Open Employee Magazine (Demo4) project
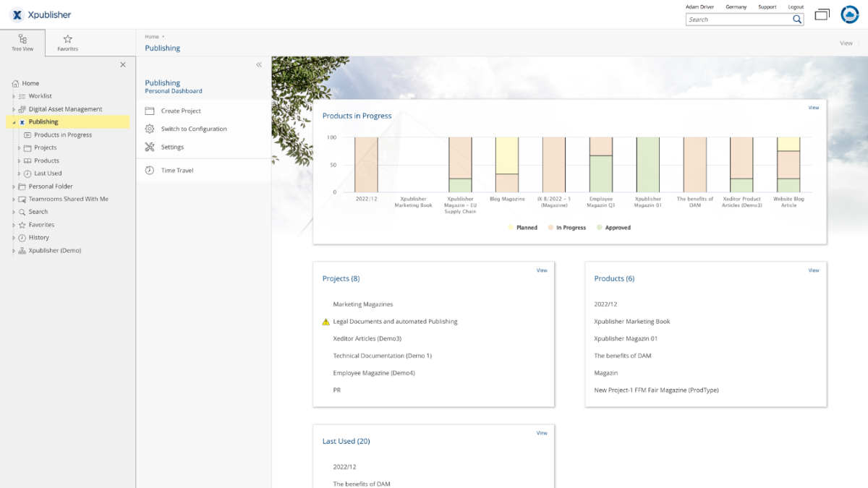 click(x=374, y=373)
